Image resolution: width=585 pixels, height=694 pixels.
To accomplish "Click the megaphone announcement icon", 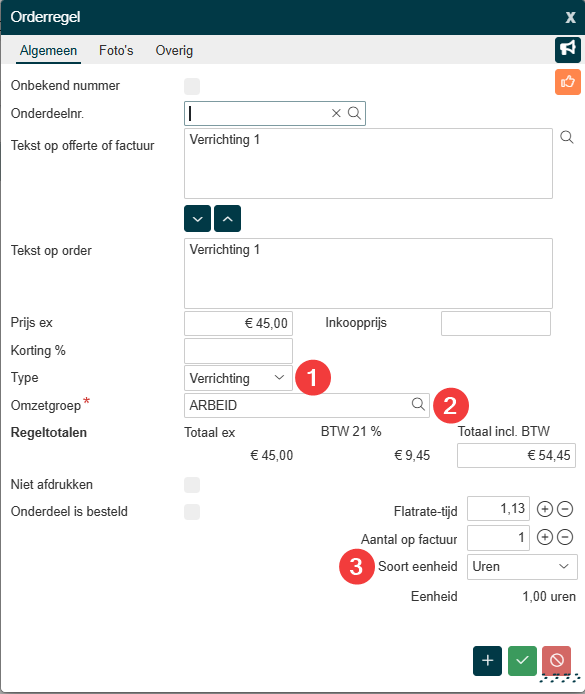I will (x=568, y=50).
